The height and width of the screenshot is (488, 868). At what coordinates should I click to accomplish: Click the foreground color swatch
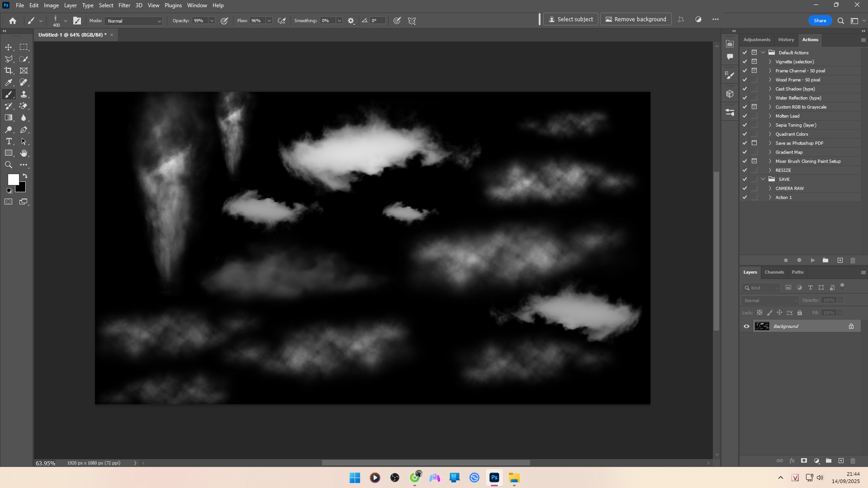pos(13,179)
